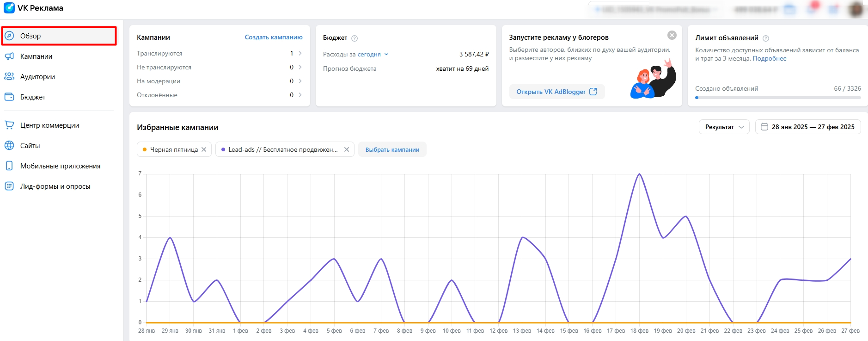The height and width of the screenshot is (341, 868).
Task: Click the Аудитории people icon in sidebar
Action: click(x=9, y=77)
